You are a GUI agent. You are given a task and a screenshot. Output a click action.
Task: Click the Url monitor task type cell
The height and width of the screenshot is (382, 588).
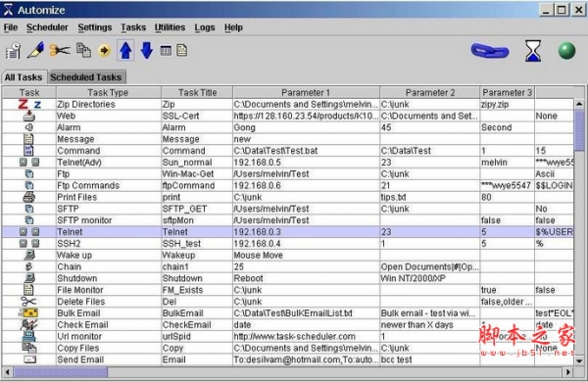click(109, 336)
